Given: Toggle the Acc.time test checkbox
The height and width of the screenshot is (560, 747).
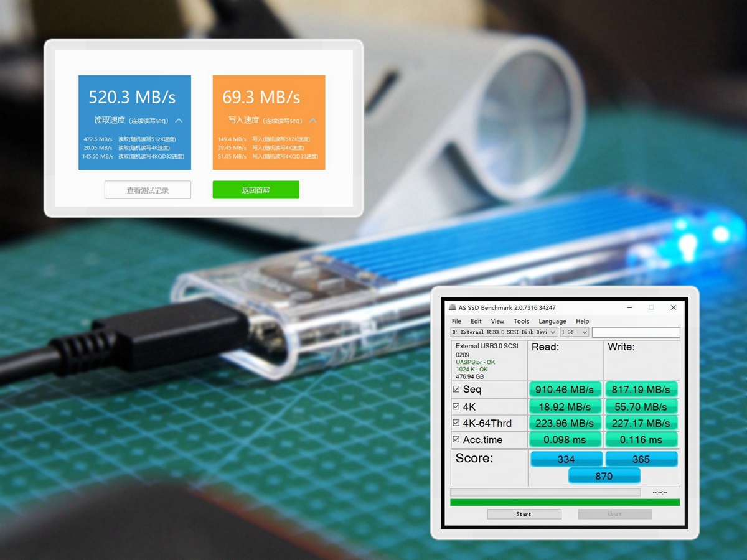Looking at the screenshot, I should point(456,439).
